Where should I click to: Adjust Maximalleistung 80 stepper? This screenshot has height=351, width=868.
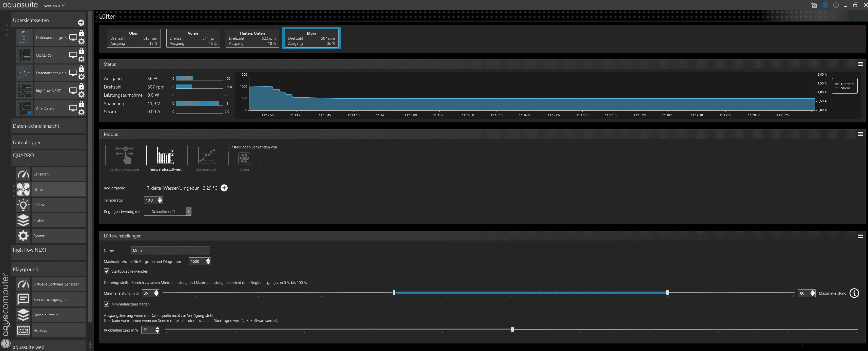click(x=813, y=293)
